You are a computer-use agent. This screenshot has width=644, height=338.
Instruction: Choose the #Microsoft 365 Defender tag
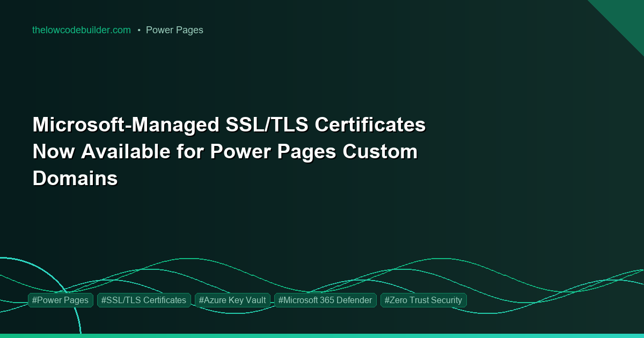pyautogui.click(x=325, y=300)
